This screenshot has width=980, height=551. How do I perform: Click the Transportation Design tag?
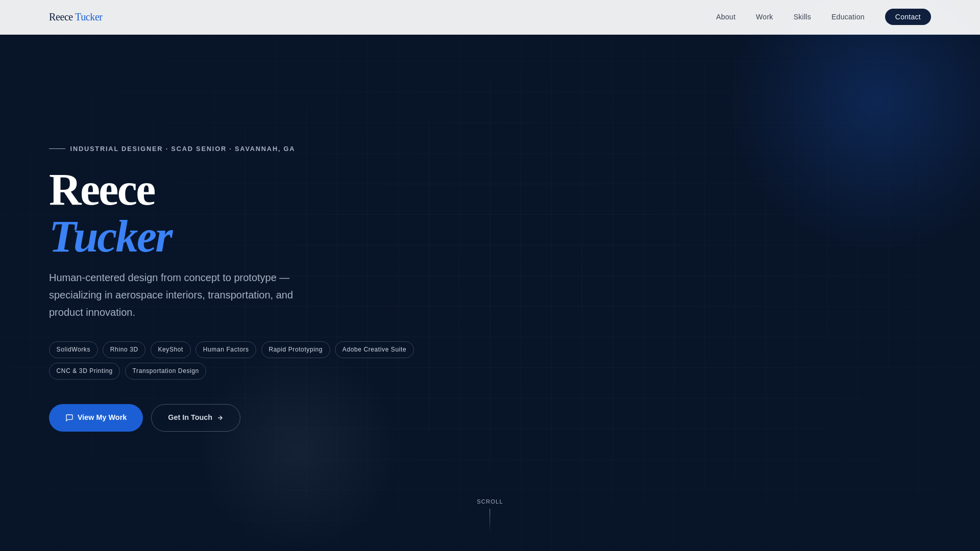coord(165,371)
